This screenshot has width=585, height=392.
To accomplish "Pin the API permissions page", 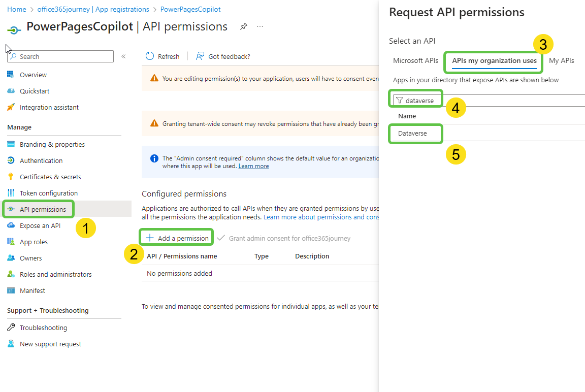I will pos(243,26).
